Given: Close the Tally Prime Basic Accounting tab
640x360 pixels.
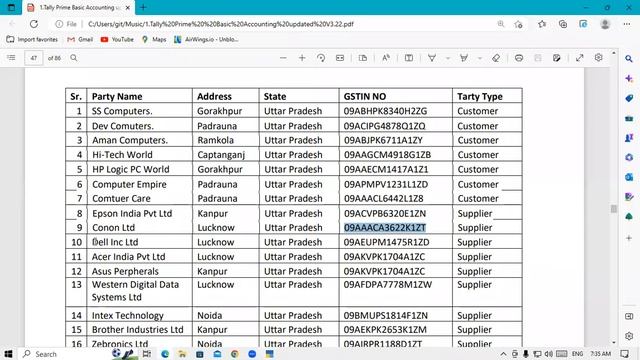Looking at the screenshot, I should tap(128, 7).
